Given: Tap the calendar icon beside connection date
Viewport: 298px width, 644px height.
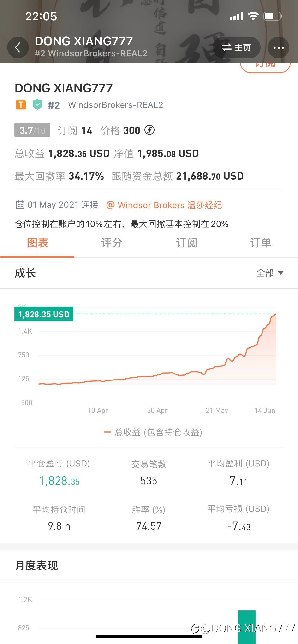Looking at the screenshot, I should click(x=20, y=205).
